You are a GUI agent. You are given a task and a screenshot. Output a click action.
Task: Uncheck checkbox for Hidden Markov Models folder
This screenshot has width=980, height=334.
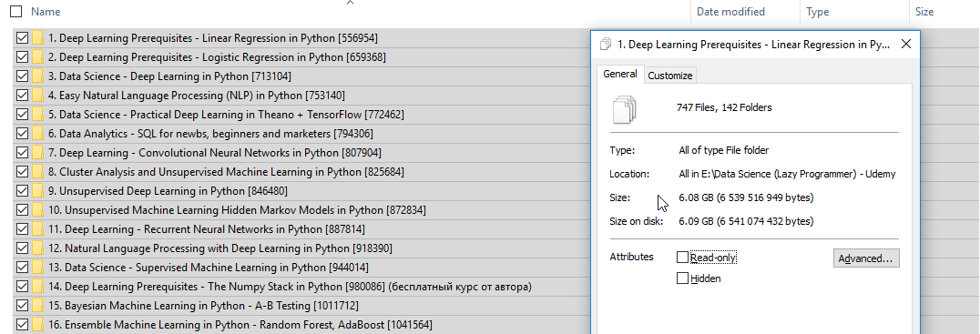tap(23, 210)
